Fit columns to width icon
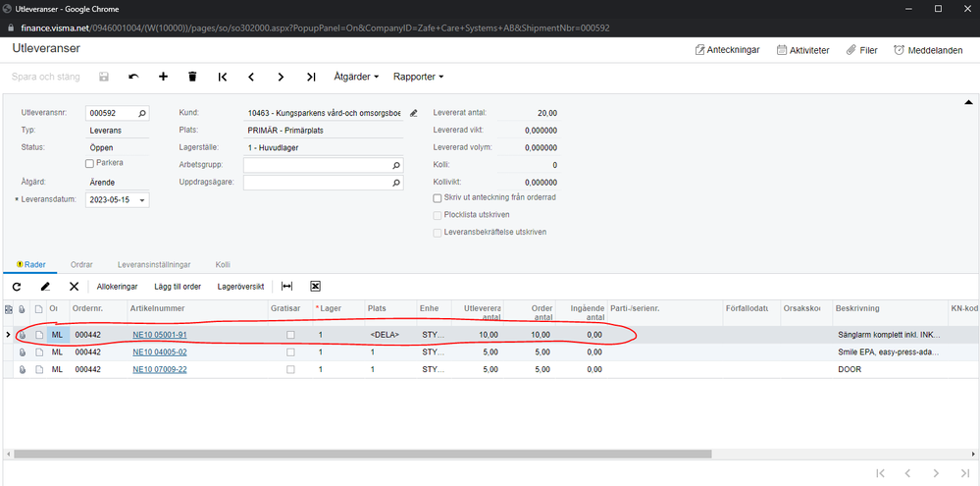This screenshot has width=980, height=486. (x=286, y=287)
